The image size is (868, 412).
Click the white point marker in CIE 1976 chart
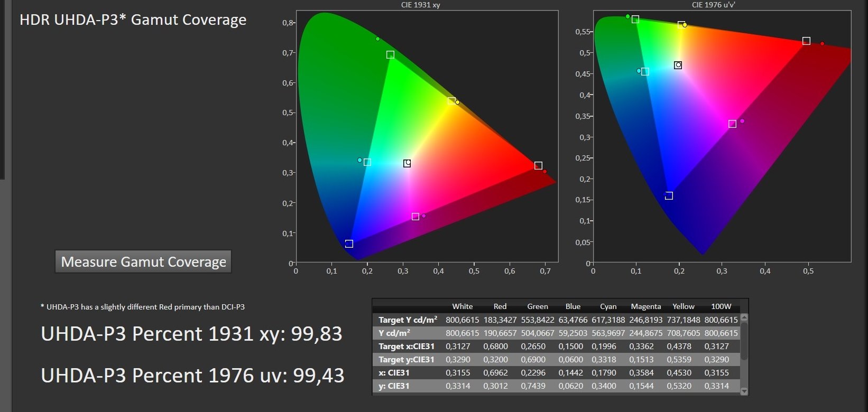pos(678,65)
